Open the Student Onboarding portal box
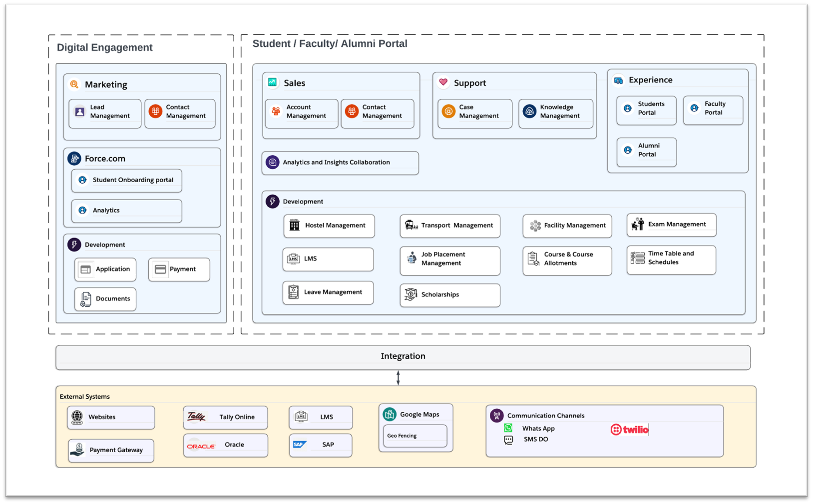Image resolution: width=813 pixels, height=504 pixels. click(x=127, y=180)
